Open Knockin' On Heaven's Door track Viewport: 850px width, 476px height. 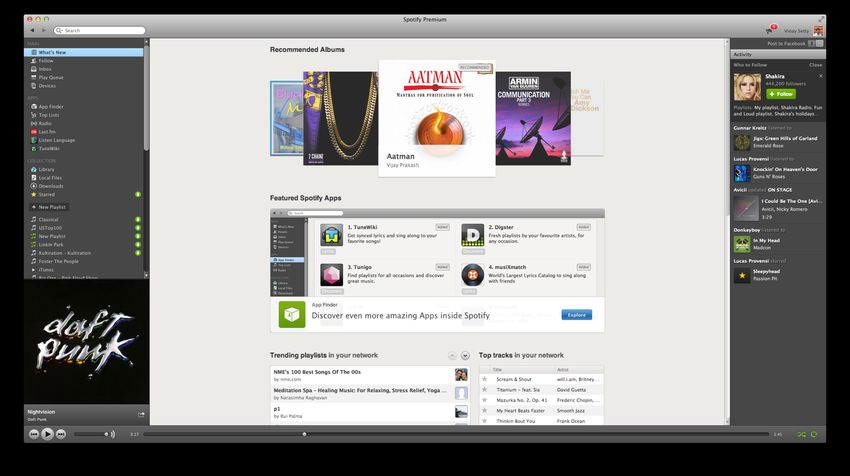click(785, 169)
